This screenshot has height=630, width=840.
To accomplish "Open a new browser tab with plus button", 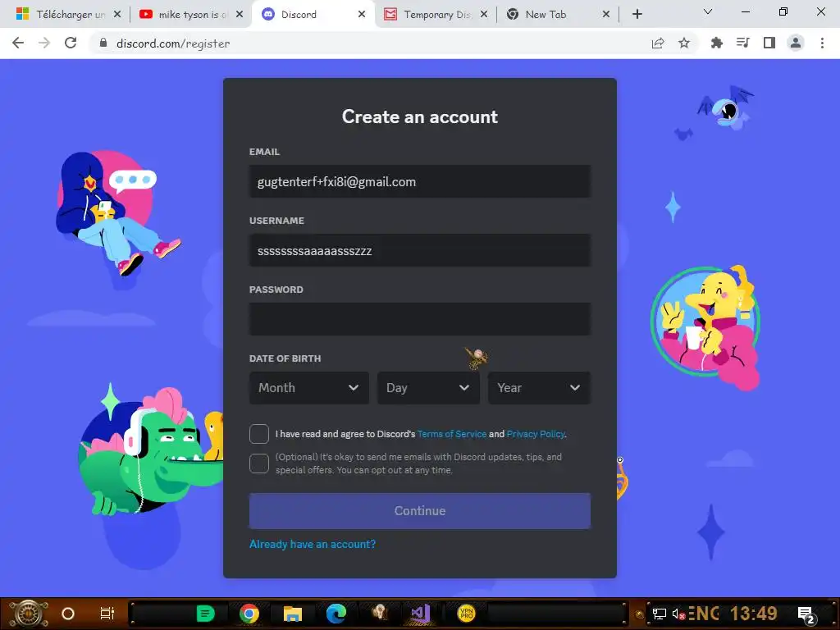I will 637,15.
